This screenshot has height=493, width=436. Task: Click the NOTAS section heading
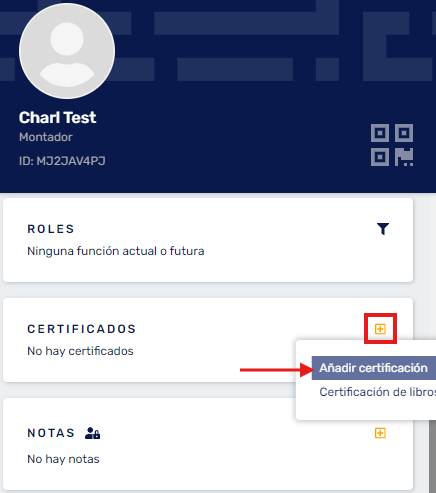[x=51, y=433]
